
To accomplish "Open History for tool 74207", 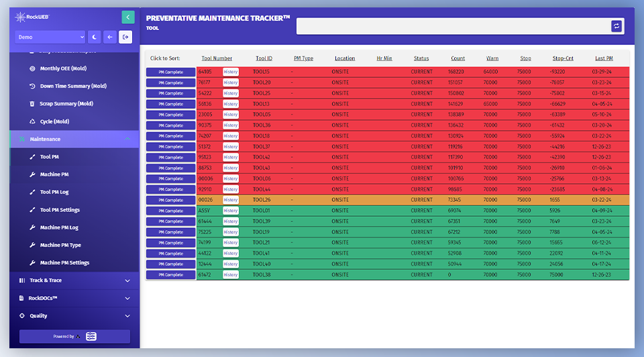I will pyautogui.click(x=230, y=136).
